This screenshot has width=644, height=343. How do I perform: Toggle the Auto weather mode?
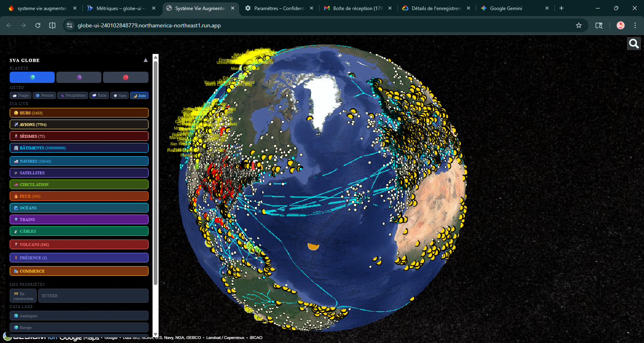[139, 95]
